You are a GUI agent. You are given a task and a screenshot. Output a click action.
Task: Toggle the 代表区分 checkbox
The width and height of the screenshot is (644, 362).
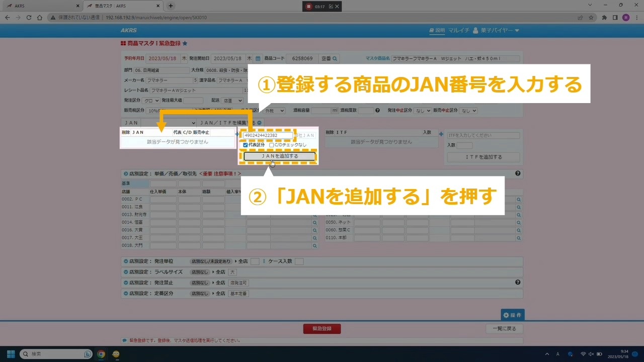[x=246, y=145]
